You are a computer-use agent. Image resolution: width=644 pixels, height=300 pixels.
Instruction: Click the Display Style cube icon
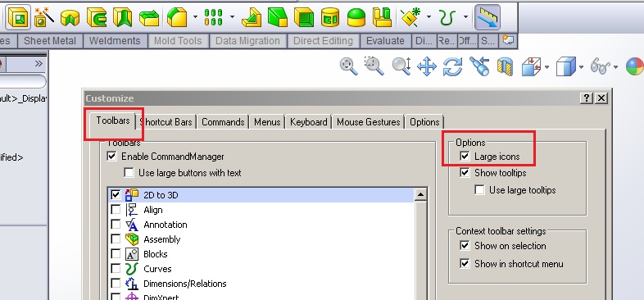coord(566,66)
